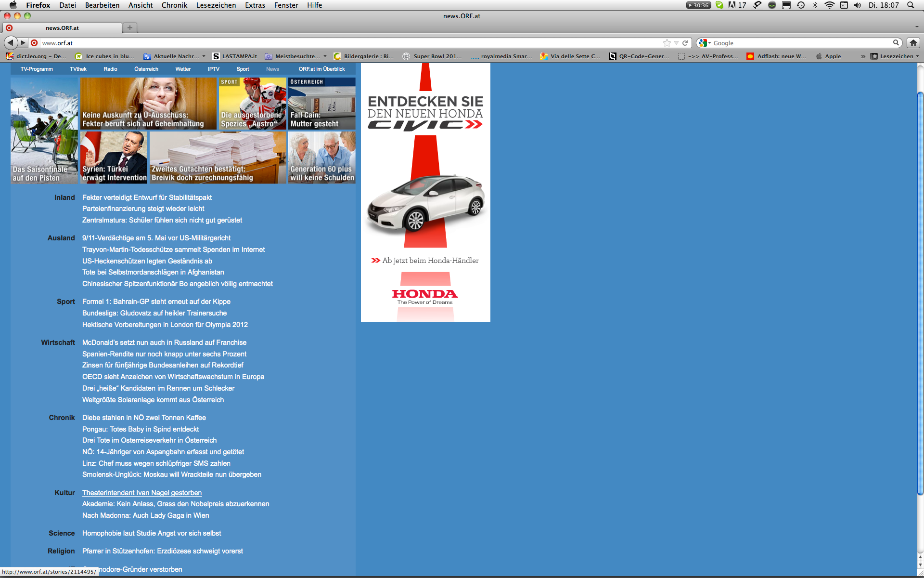Screen dimensions: 924x578
Task: Expand the Aktuelle Nachr... bookmark folder
Action: point(174,56)
